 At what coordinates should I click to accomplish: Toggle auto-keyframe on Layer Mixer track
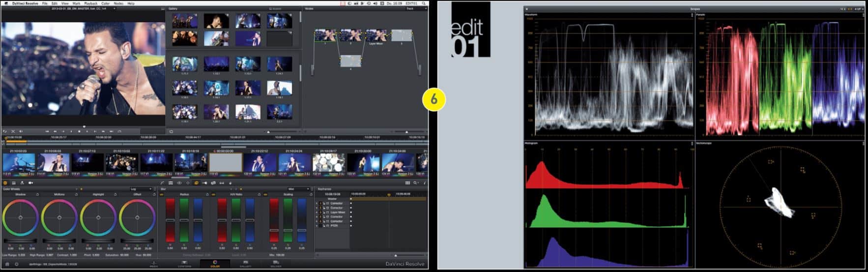[328, 212]
